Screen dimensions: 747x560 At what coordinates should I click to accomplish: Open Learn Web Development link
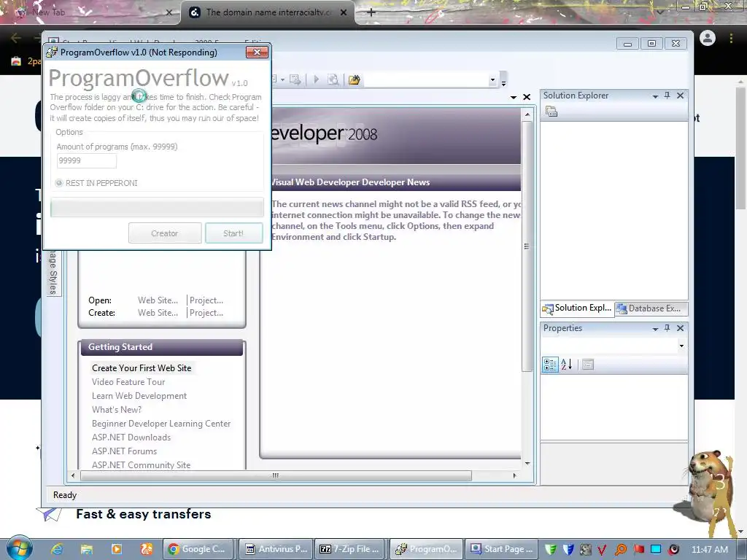tap(139, 396)
